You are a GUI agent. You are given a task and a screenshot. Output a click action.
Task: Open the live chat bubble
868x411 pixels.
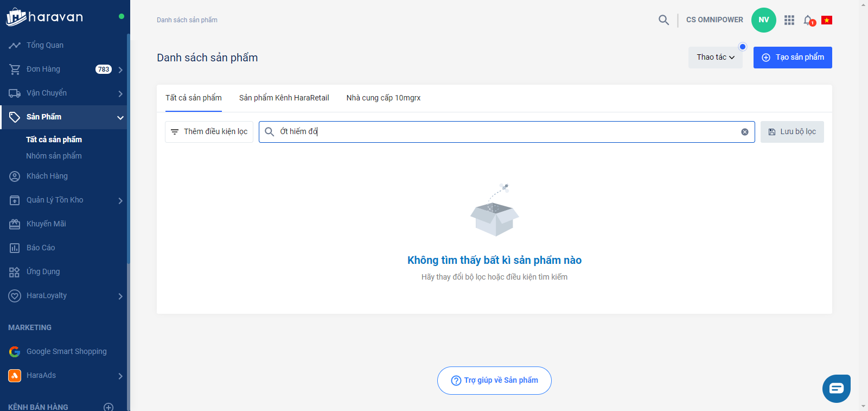click(x=836, y=388)
